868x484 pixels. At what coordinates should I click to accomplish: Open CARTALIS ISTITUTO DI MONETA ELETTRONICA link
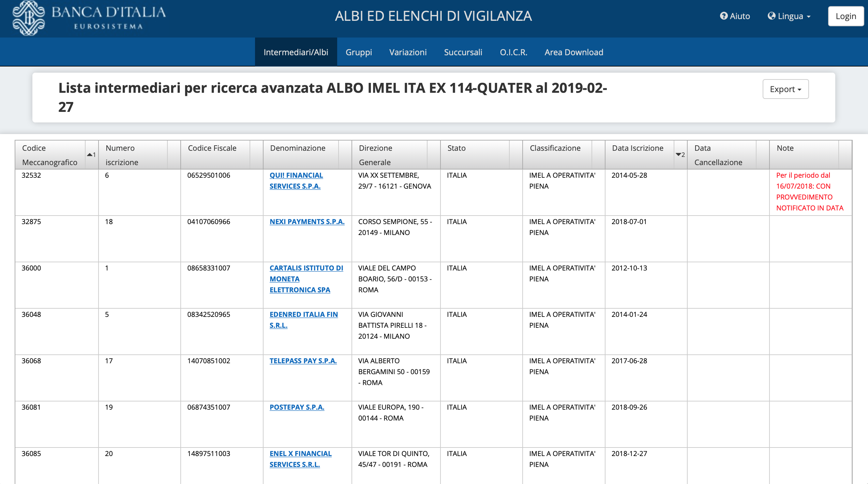pos(306,279)
